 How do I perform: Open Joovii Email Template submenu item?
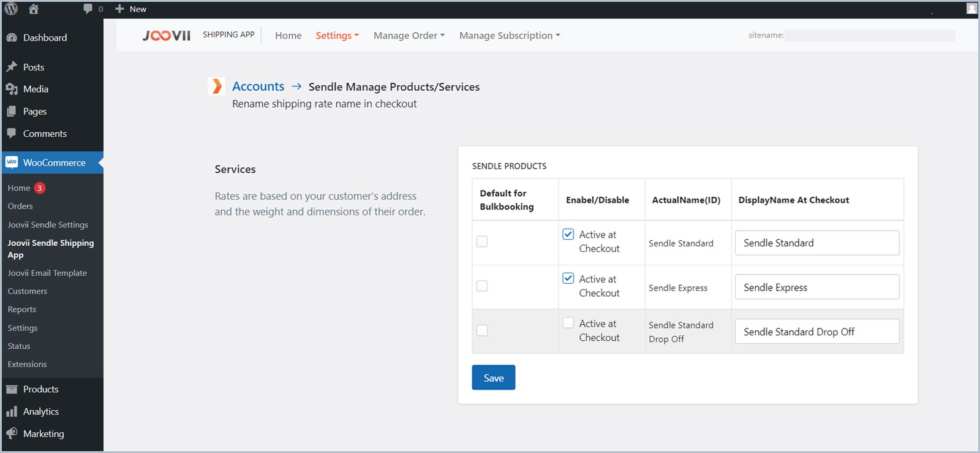[x=47, y=273]
